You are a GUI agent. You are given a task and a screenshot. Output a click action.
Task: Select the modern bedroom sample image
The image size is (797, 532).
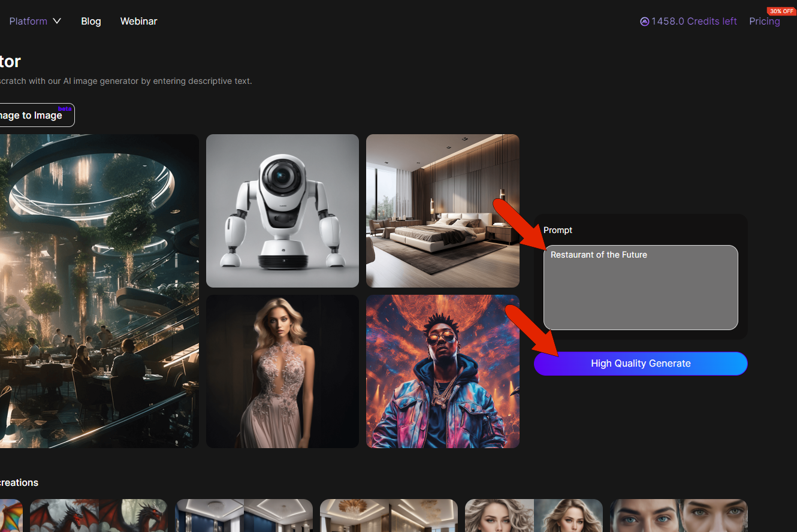pos(443,211)
